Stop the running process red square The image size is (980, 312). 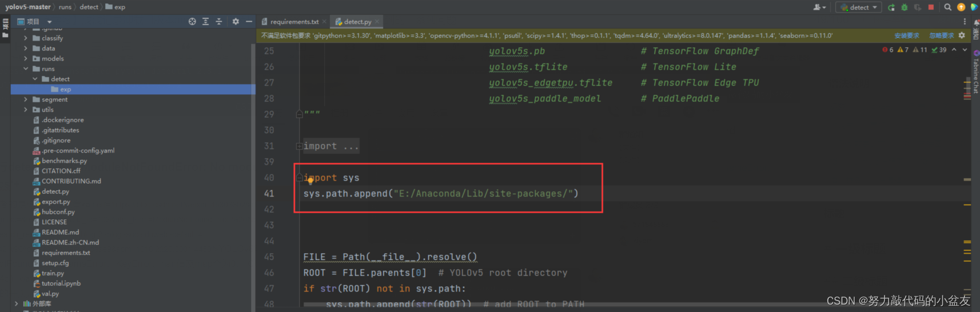(931, 7)
